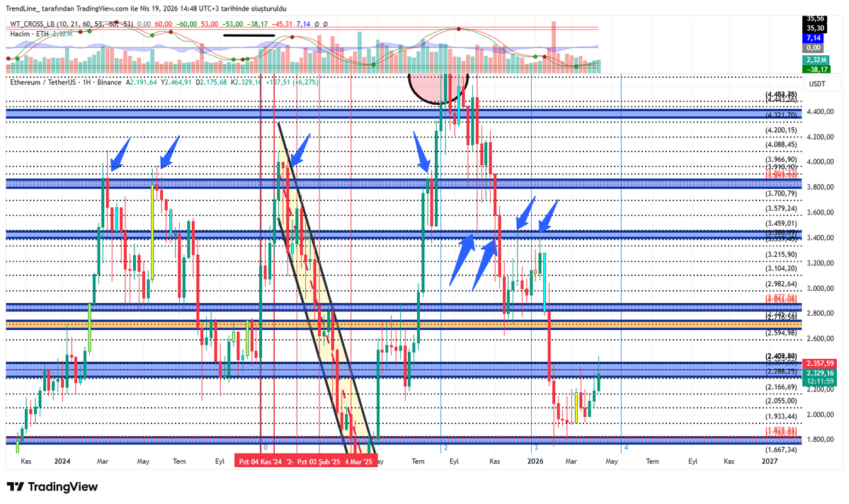Click the red 2.357,59 price label
849x504 pixels.
pyautogui.click(x=820, y=364)
